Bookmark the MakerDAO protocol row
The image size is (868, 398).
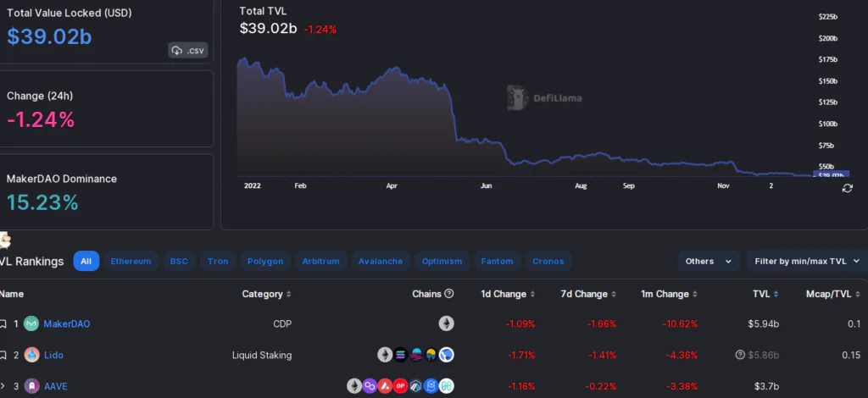point(3,324)
